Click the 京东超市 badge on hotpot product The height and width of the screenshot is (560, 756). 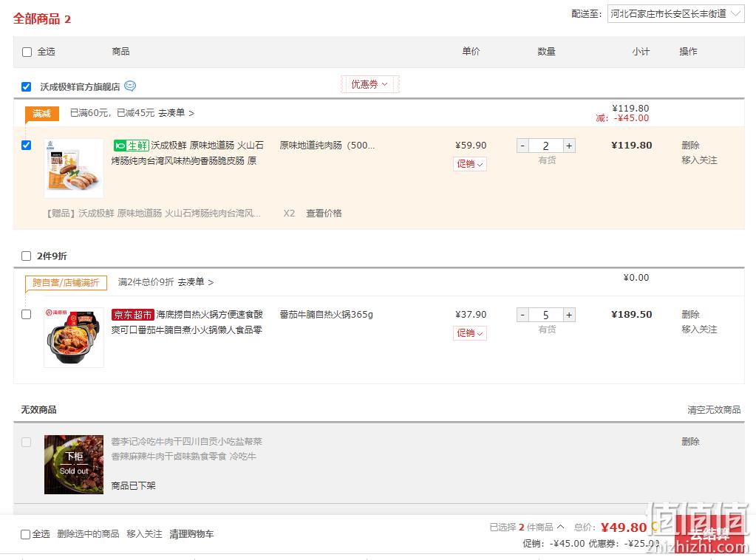pos(132,315)
